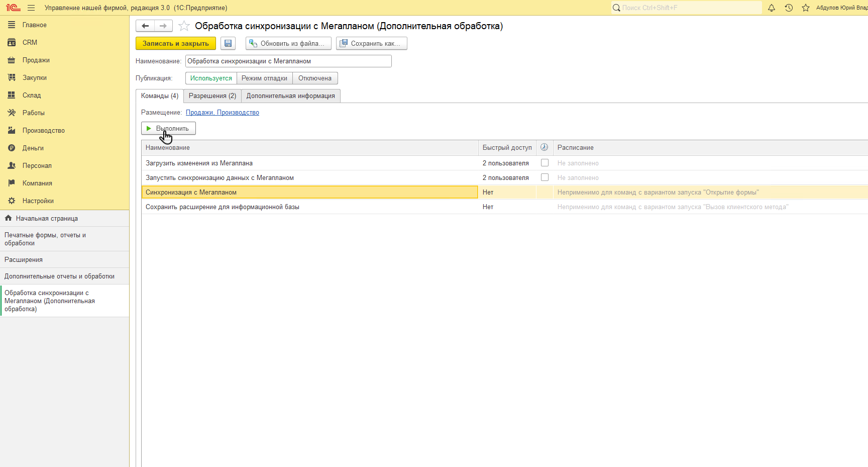
Task: Click Производство factory icon in sidebar
Action: tap(12, 130)
